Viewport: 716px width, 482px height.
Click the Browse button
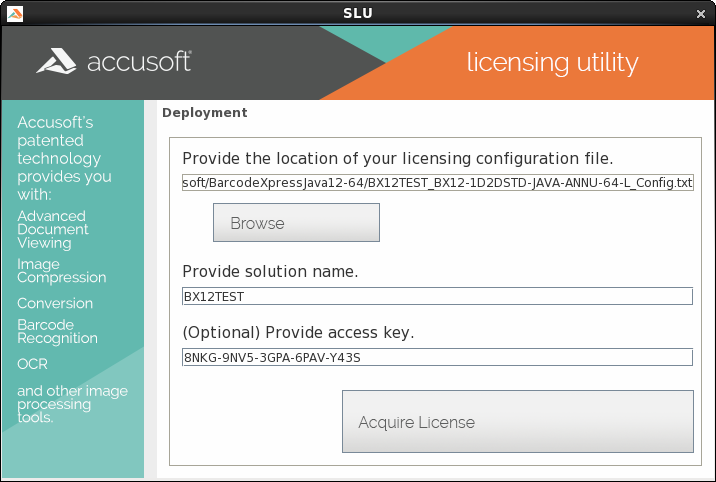(x=296, y=223)
